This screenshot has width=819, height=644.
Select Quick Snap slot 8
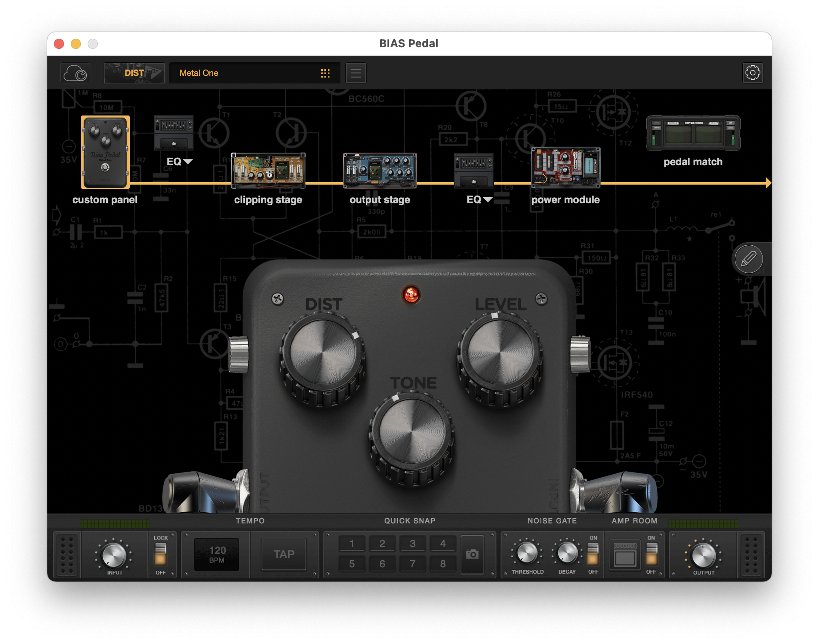[443, 564]
